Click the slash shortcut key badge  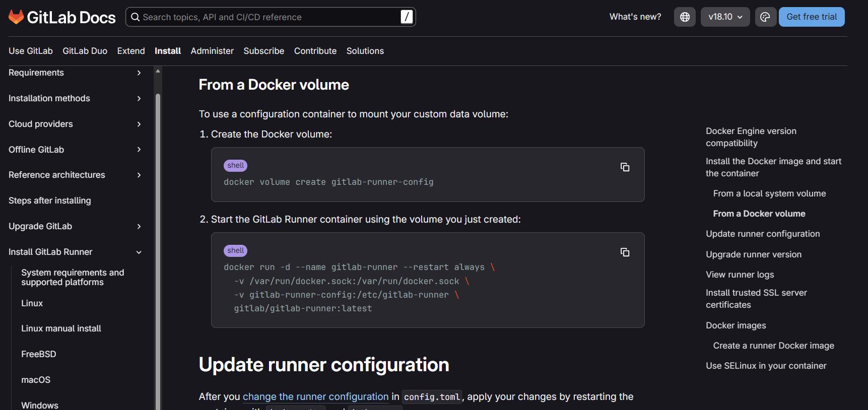(x=407, y=17)
